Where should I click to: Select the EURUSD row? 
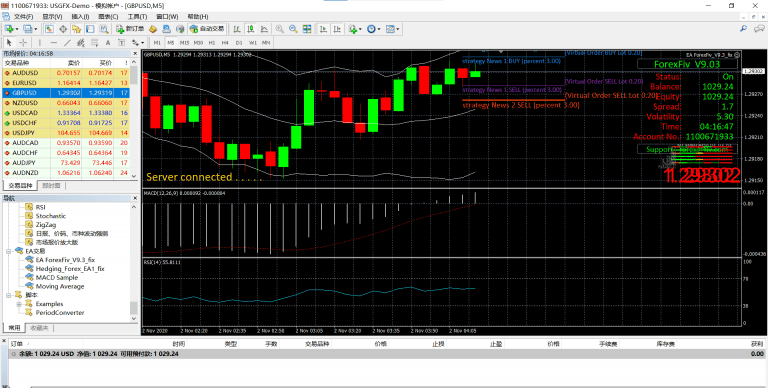click(65, 83)
